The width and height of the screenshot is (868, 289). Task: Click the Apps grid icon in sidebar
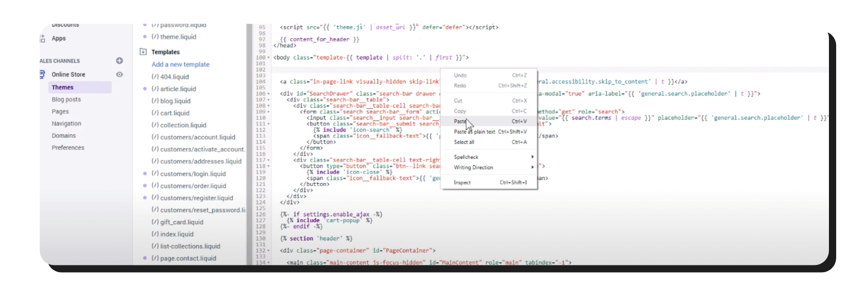[x=42, y=39]
